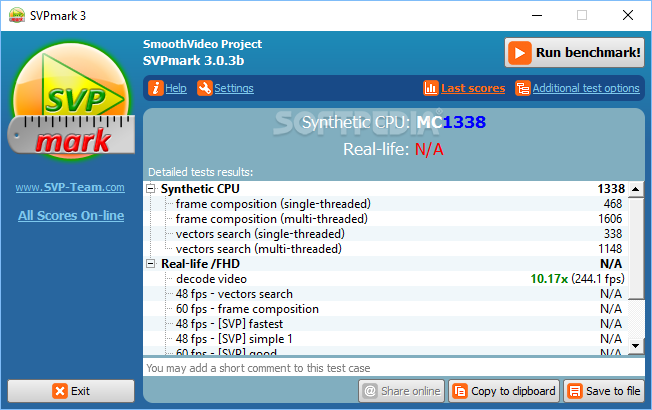Click the 468 score value
The image size is (652, 410).
click(x=613, y=204)
